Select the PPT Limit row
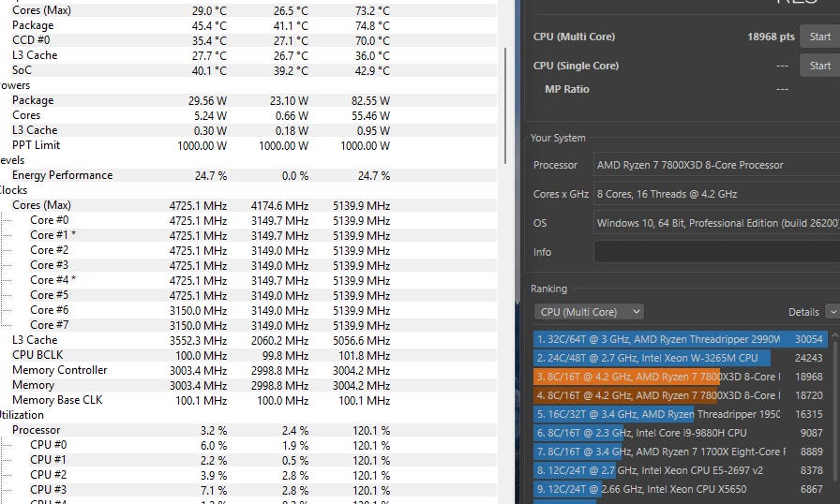This screenshot has width=840, height=504. coord(248,145)
